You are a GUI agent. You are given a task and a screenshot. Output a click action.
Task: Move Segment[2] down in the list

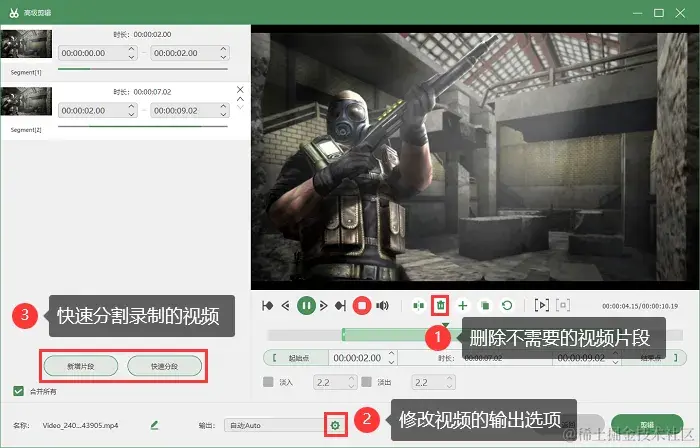240,107
